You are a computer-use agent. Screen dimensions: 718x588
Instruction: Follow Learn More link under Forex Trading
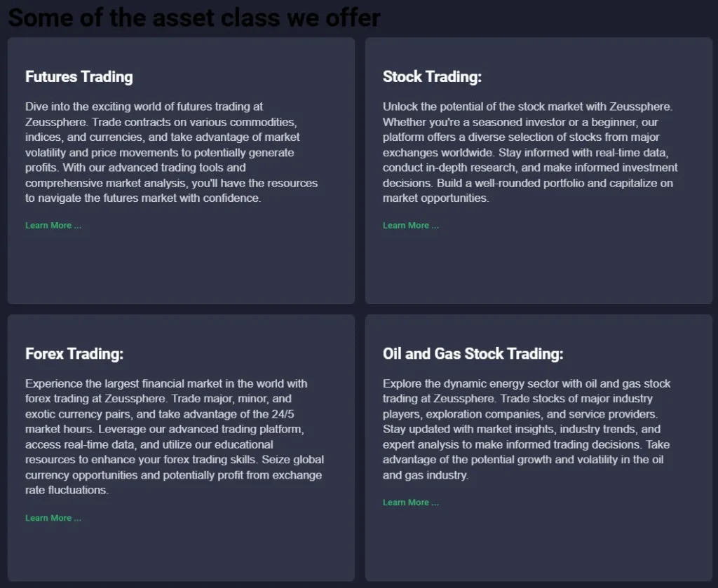(x=53, y=518)
